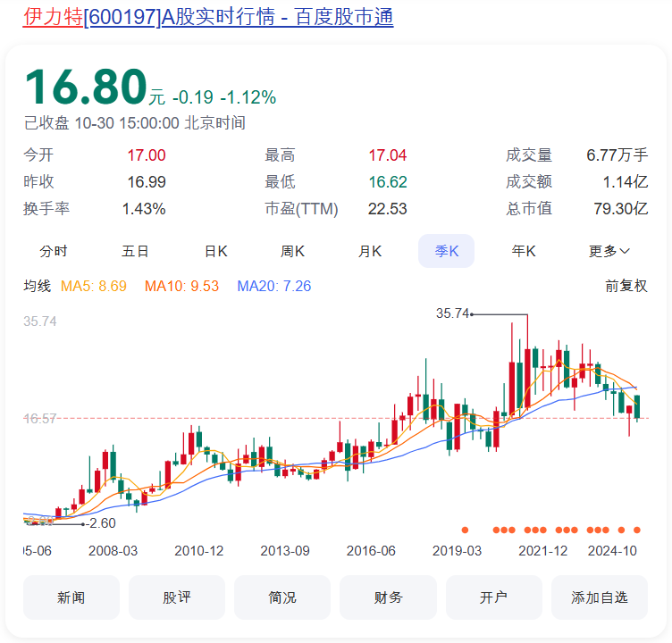Click the 换手率 value 1.43%
672x643 pixels.
pos(144,209)
